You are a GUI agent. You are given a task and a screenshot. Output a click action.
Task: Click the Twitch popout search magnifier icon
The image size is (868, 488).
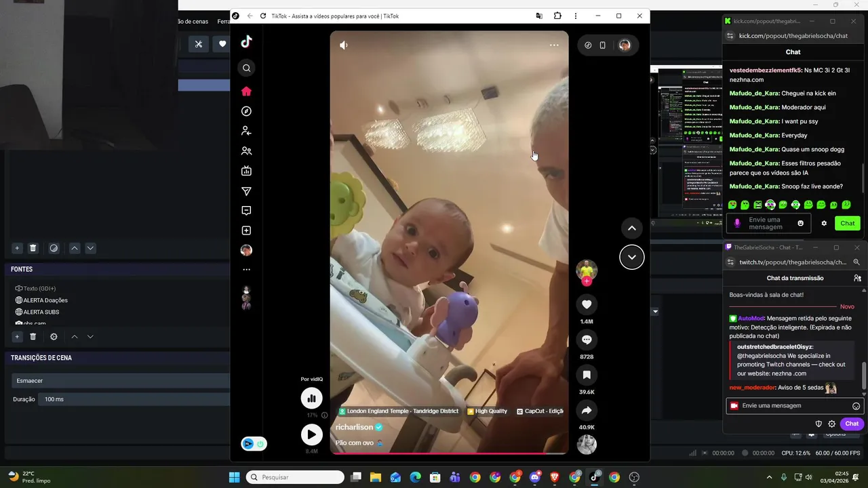856,262
